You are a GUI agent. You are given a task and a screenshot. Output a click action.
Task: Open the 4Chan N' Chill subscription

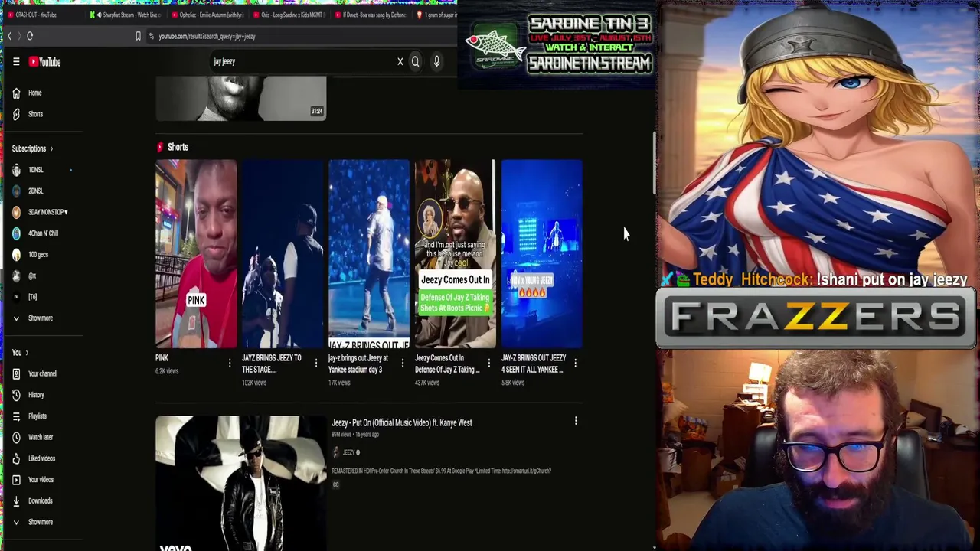coord(42,233)
